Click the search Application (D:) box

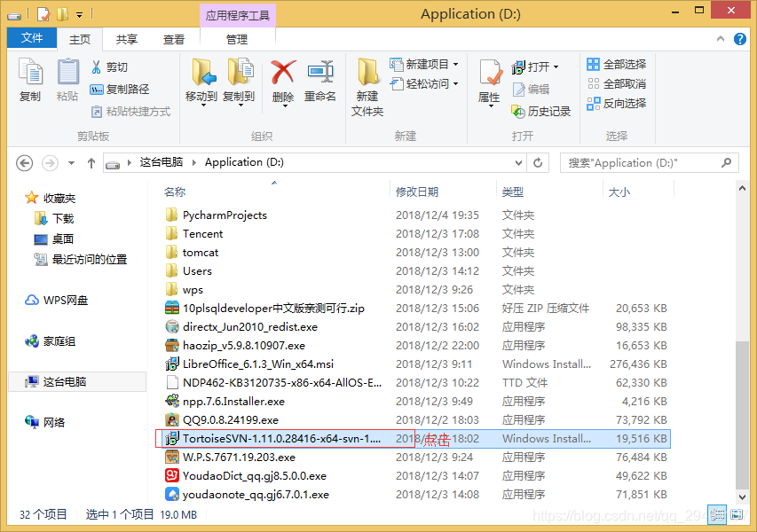point(649,163)
